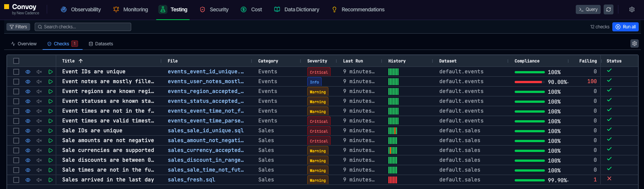Focus the Search checks field
The height and width of the screenshot is (189, 644).
pyautogui.click(x=83, y=27)
